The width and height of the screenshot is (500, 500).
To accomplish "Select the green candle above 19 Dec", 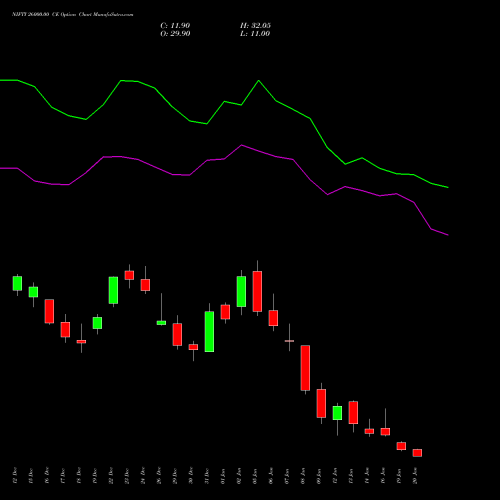I will pos(97,323).
